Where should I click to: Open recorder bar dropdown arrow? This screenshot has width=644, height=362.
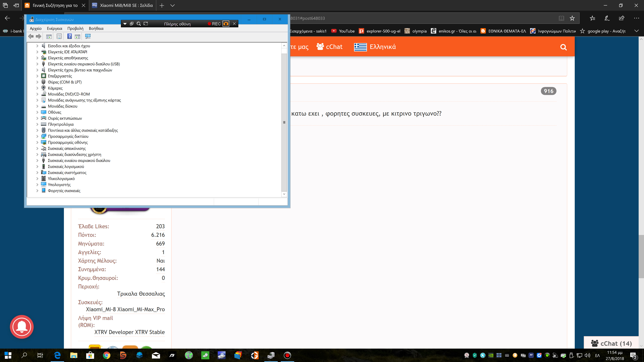pyautogui.click(x=125, y=24)
